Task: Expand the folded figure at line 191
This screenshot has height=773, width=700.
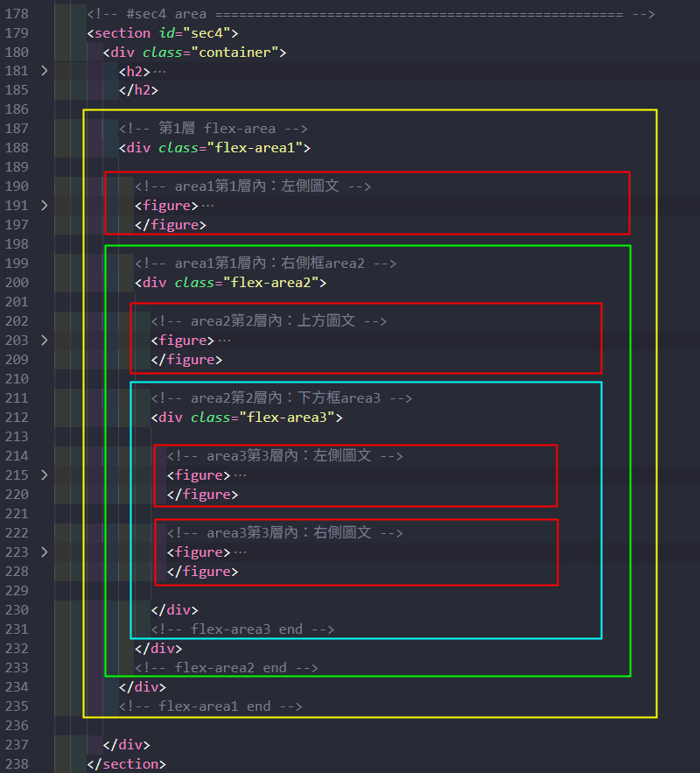Action: pyautogui.click(x=44, y=206)
